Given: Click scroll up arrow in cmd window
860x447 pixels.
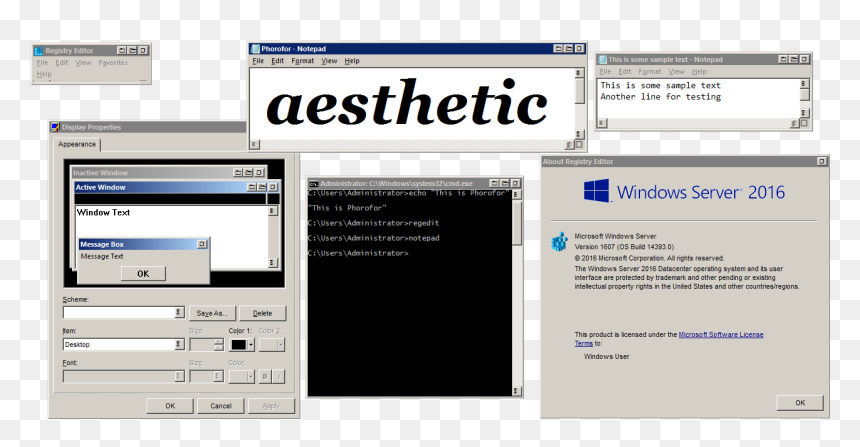Looking at the screenshot, I should click(x=516, y=194).
